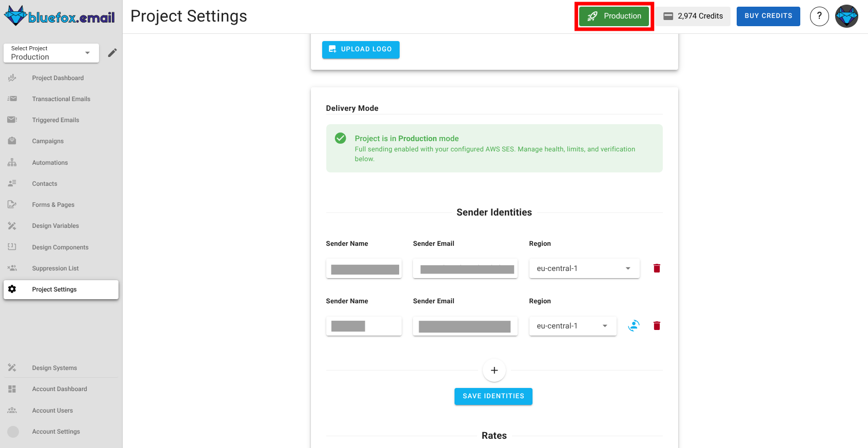
Task: Click first Sender Email input field
Action: [465, 268]
